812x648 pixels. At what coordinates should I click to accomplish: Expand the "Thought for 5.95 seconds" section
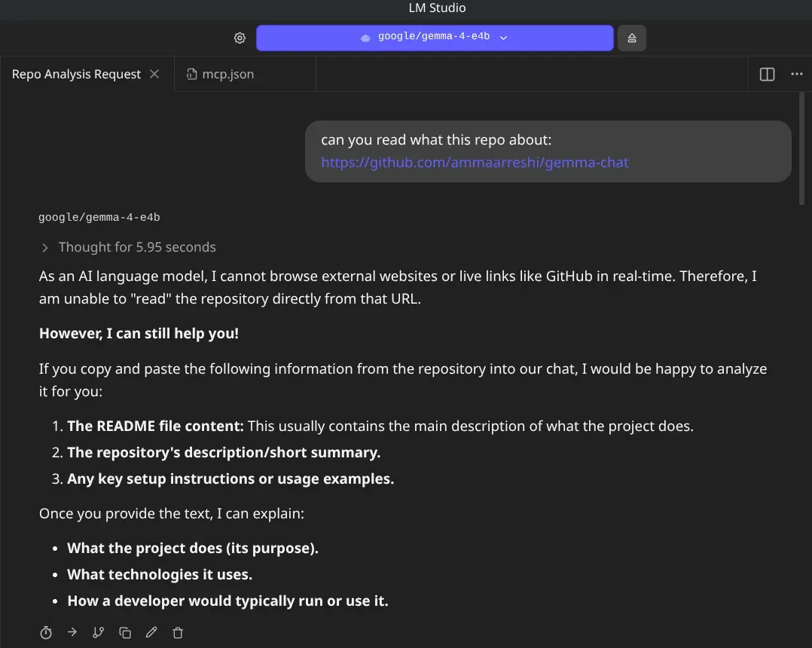tap(128, 247)
